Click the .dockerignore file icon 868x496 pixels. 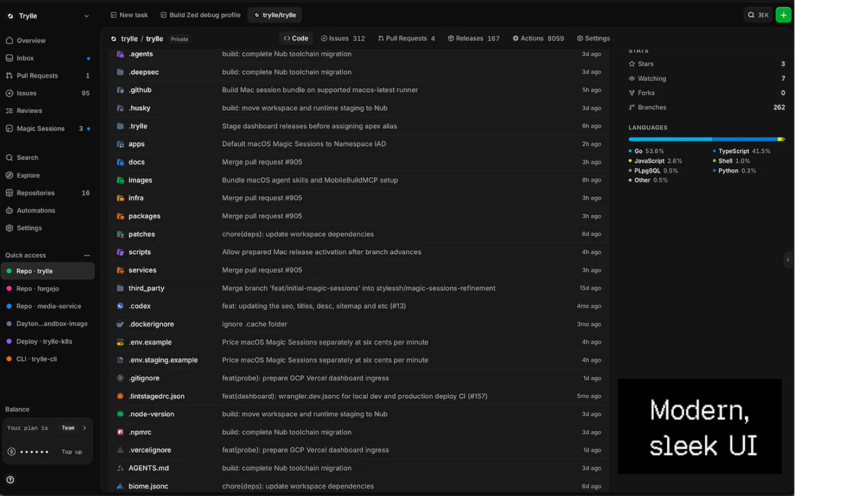[120, 324]
